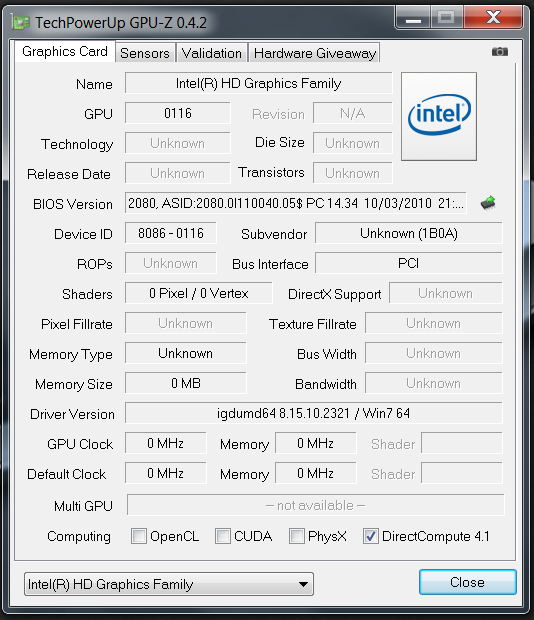Click the Driver Version field
The height and width of the screenshot is (620, 534).
click(x=314, y=413)
